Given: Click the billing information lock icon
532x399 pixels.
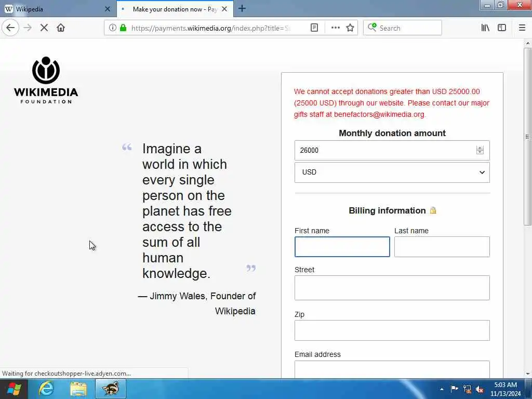Looking at the screenshot, I should coord(433,210).
